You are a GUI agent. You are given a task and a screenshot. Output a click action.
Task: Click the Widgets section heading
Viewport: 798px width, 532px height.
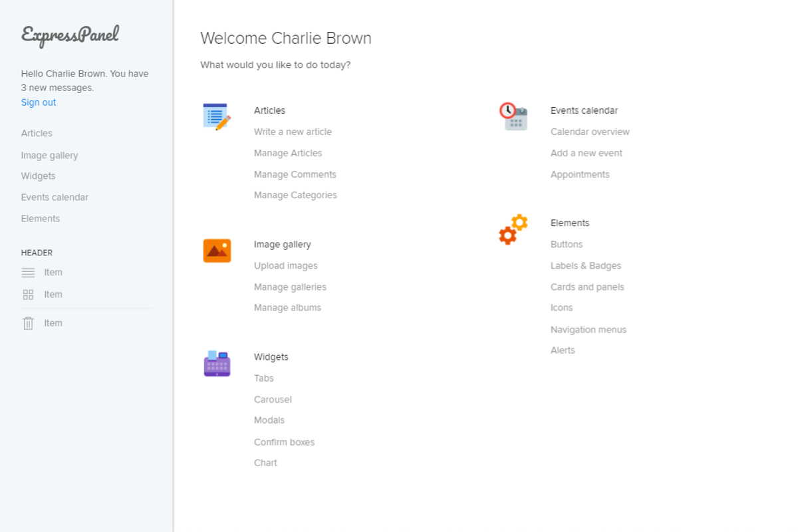point(271,357)
